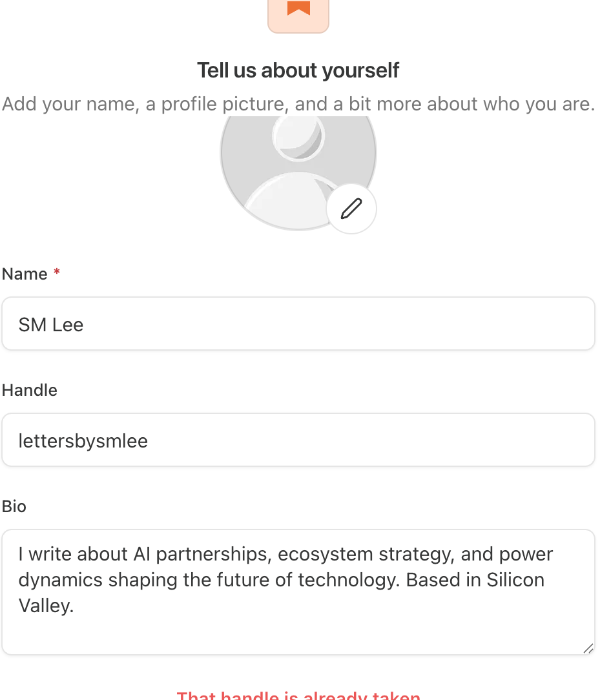Click the word 'Lee' in Name field
The image size is (611, 700).
(x=68, y=325)
